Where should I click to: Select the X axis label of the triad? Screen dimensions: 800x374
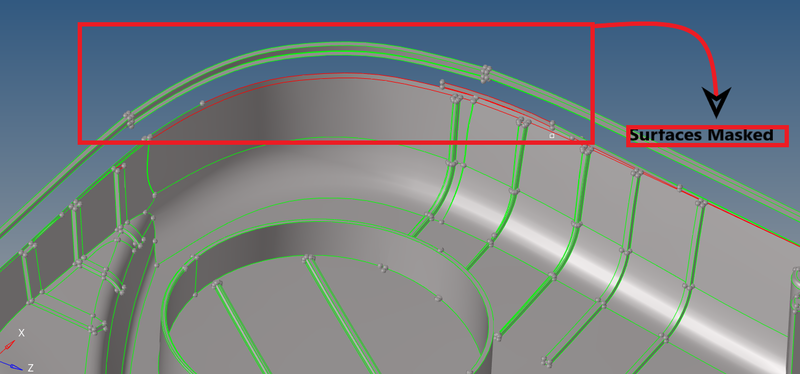[21, 333]
